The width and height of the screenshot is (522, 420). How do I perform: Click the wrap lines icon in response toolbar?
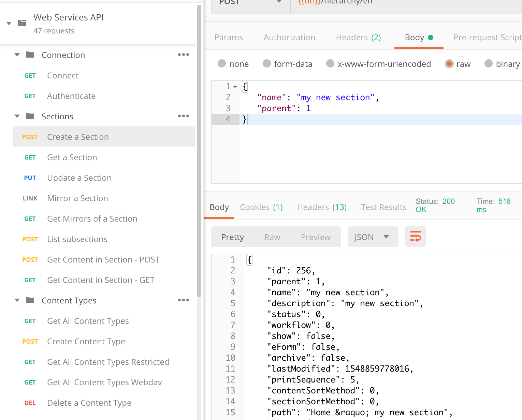coord(415,237)
